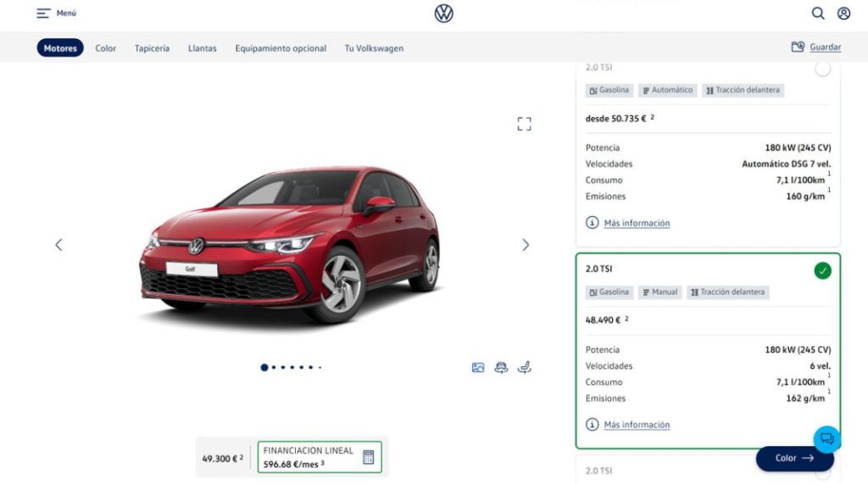Select the Motores tab
868x485 pixels.
tap(60, 48)
